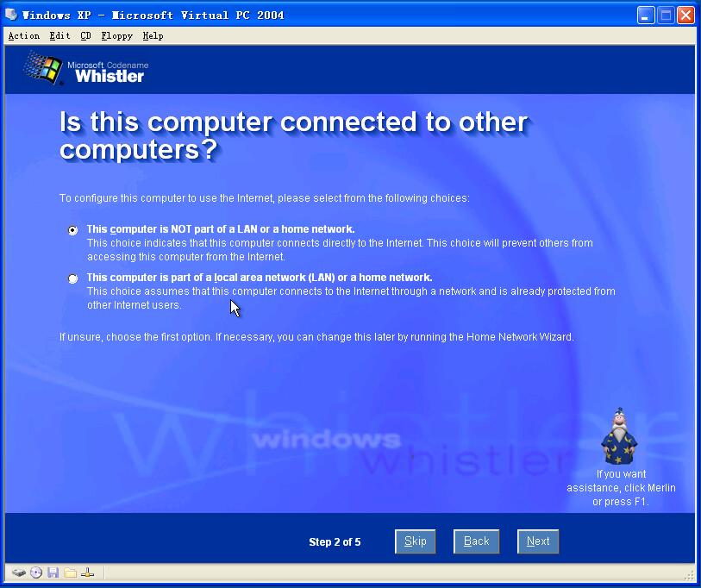Image resolution: width=701 pixels, height=588 pixels.
Task: Select 'NOT part of a LAN' radio option
Action: coord(72,230)
